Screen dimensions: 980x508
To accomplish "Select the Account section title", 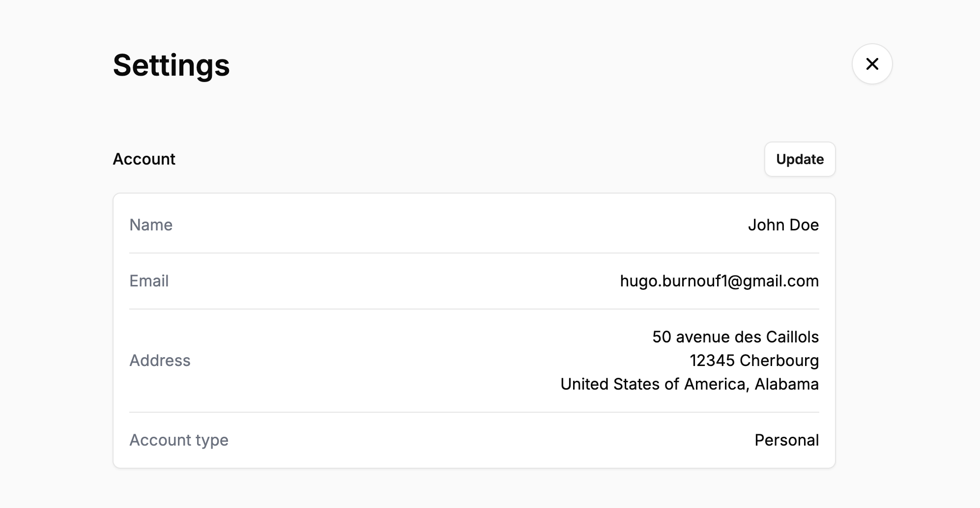I will point(144,159).
